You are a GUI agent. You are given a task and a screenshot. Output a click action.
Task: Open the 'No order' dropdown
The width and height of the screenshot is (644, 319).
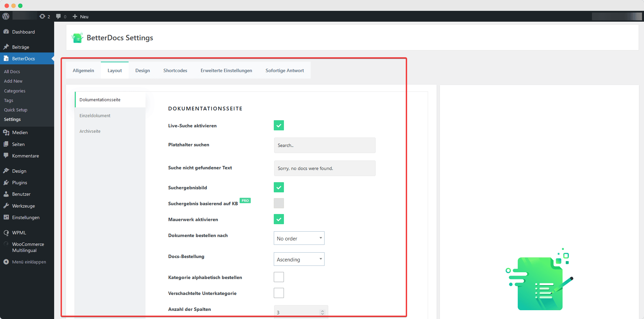click(x=299, y=238)
